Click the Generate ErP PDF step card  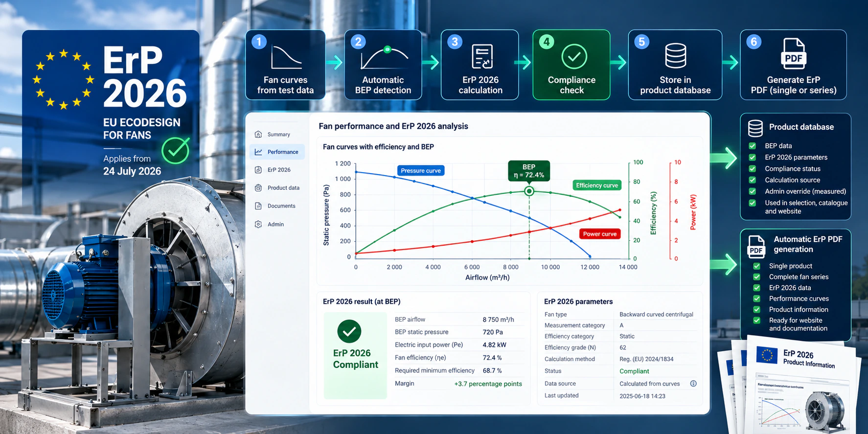793,65
